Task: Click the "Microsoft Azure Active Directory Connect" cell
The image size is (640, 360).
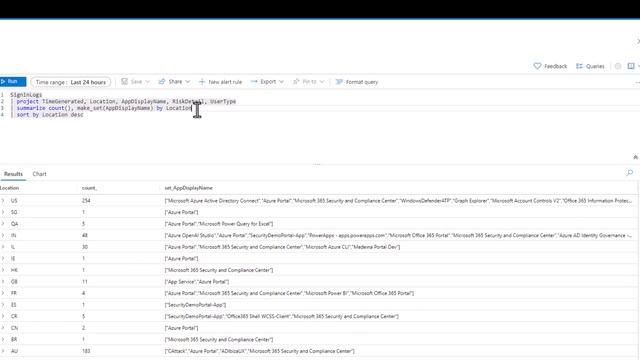Action: pyautogui.click(x=398, y=201)
